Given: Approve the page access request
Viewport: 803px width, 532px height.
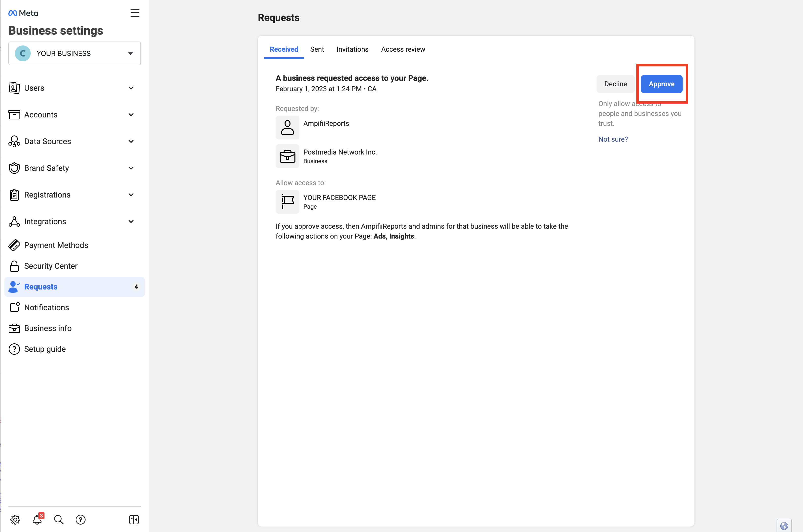Looking at the screenshot, I should (x=662, y=84).
